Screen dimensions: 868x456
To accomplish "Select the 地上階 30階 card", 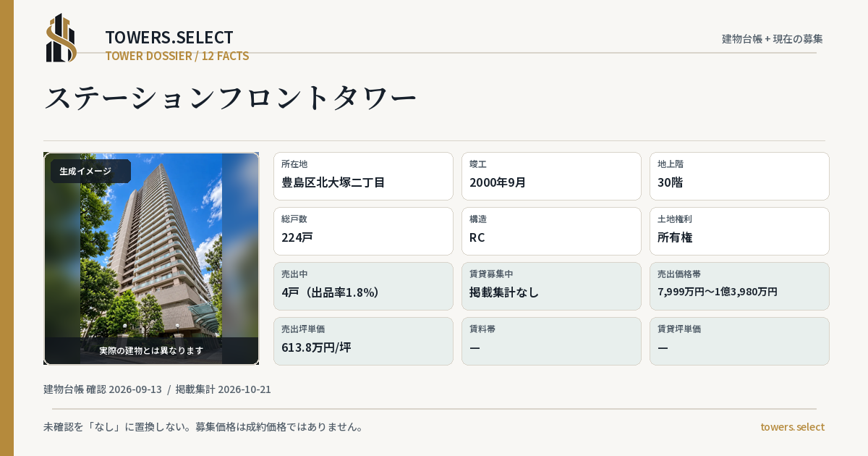I will point(739,176).
